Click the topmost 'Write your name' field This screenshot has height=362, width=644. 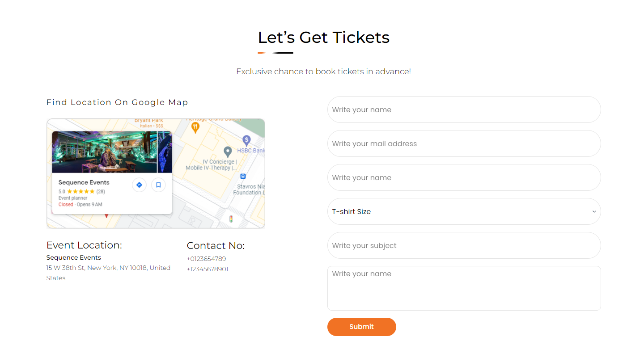(x=464, y=109)
